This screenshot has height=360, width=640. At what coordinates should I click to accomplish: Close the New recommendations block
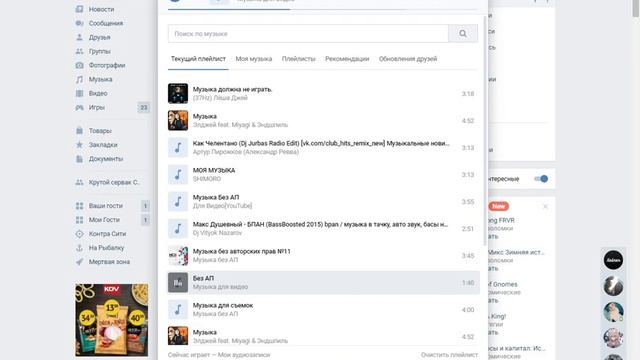tap(545, 207)
